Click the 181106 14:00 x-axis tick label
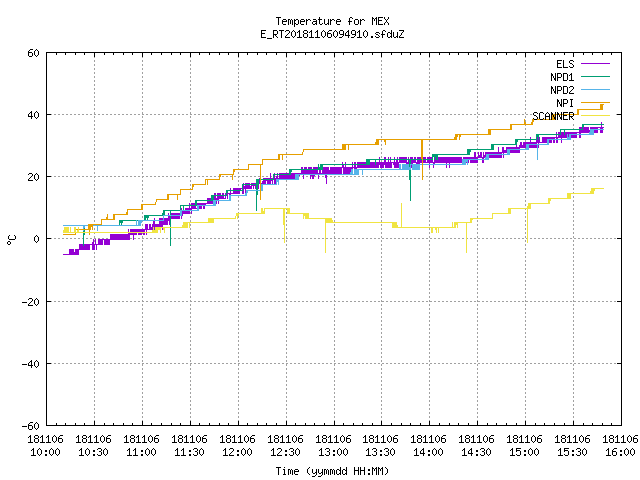The image size is (640, 480). [x=428, y=446]
